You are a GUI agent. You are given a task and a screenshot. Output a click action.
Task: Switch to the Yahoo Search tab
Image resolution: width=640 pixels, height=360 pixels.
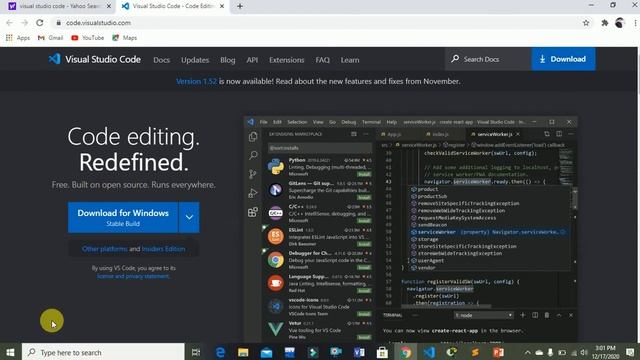60,6
